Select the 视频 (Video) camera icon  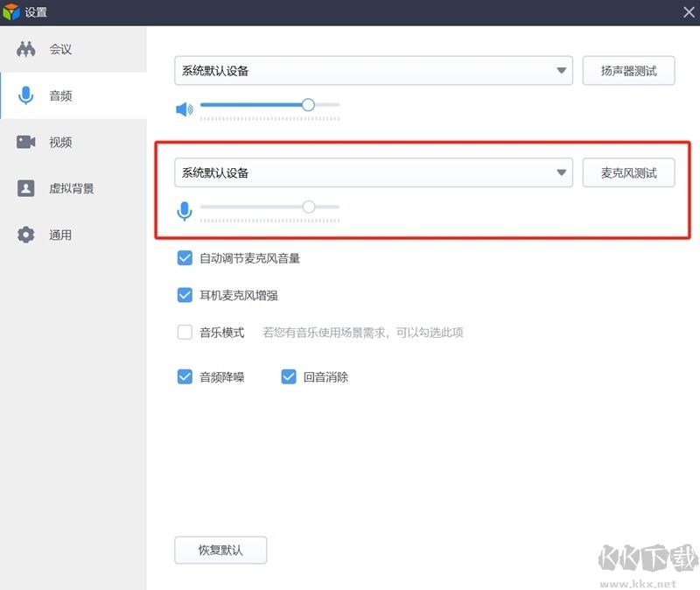point(26,142)
